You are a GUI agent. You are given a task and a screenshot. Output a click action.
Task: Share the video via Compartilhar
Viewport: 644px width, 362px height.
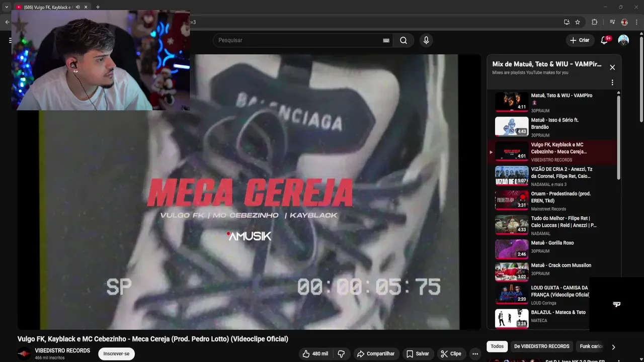pyautogui.click(x=376, y=354)
